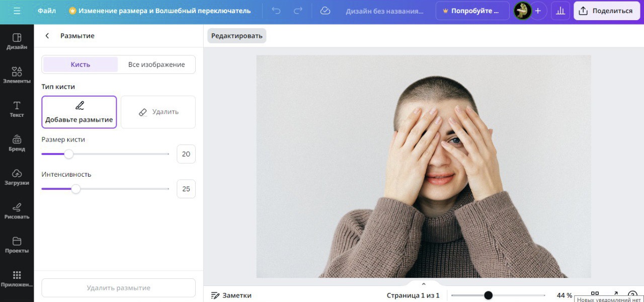The width and height of the screenshot is (644, 302).
Task: Open the analytics chart icon
Action: coord(560,11)
